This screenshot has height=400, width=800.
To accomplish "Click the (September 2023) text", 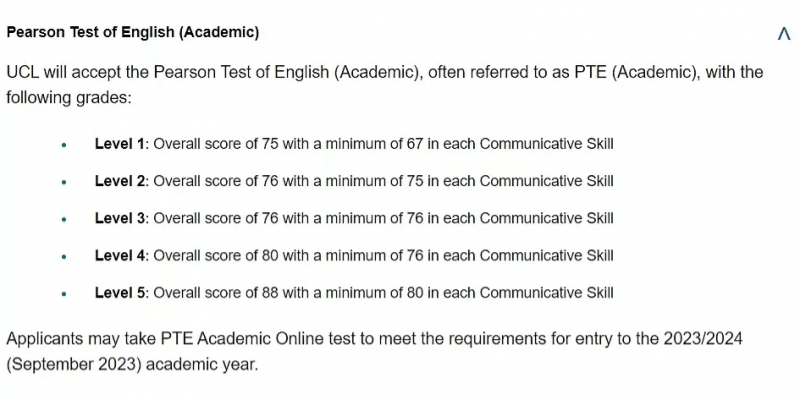I will (x=73, y=365).
